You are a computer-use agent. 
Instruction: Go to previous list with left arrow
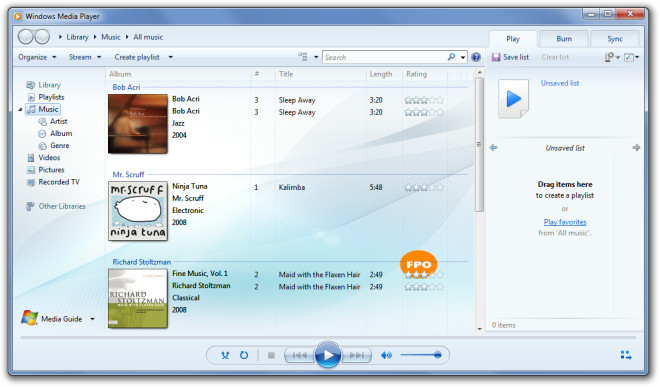click(x=494, y=147)
